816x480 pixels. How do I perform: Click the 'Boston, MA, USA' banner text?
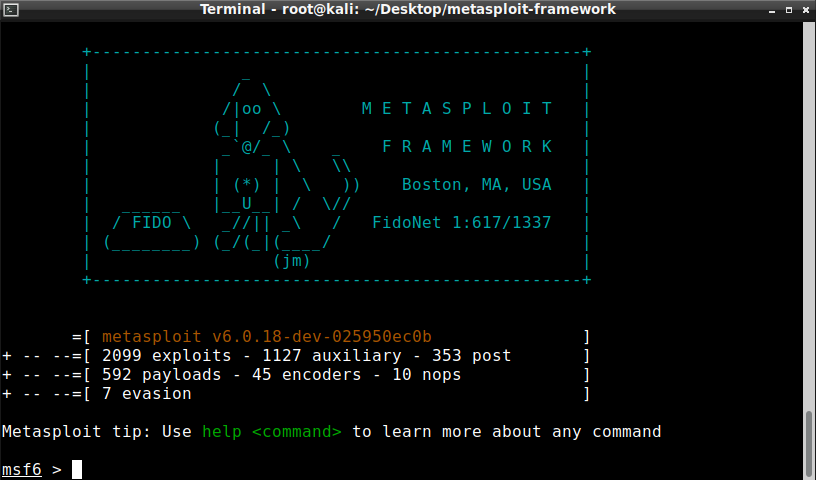[x=476, y=185]
